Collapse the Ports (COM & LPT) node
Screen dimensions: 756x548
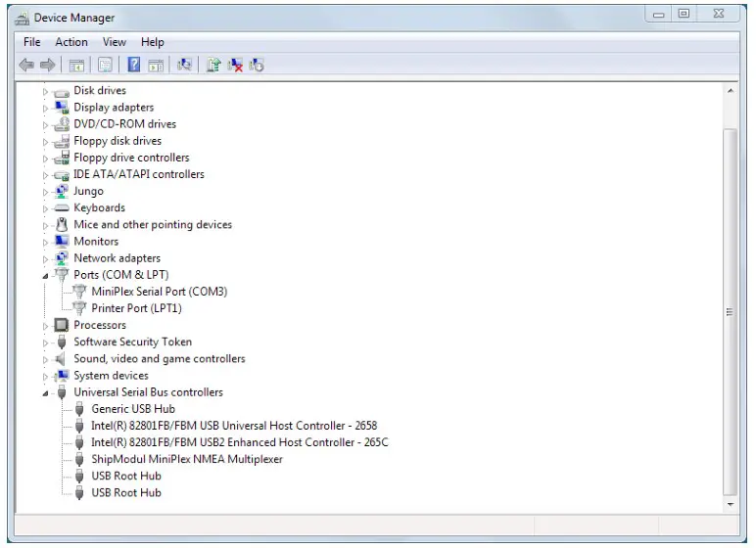point(45,276)
